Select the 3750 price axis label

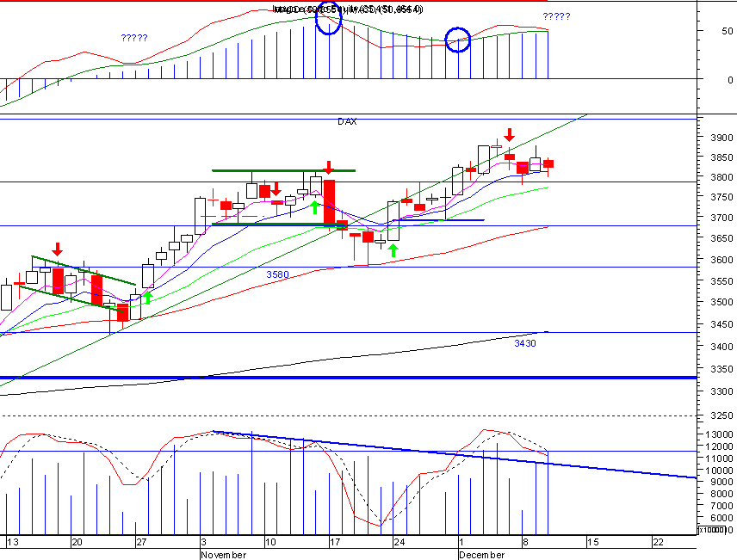(x=722, y=197)
